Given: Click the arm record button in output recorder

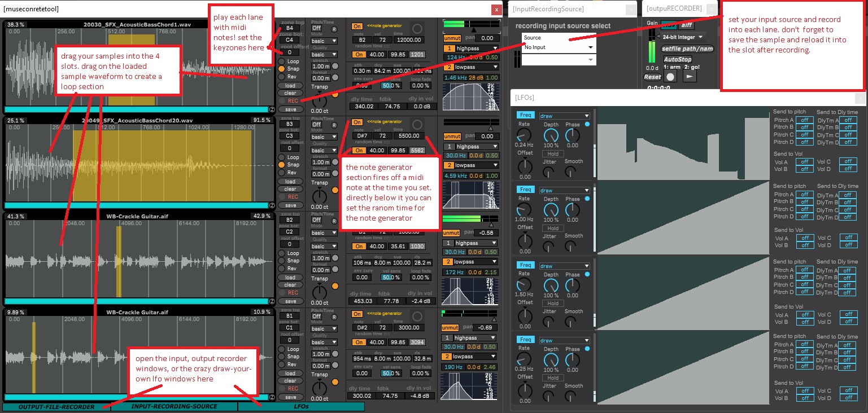Looking at the screenshot, I should coord(670,77).
